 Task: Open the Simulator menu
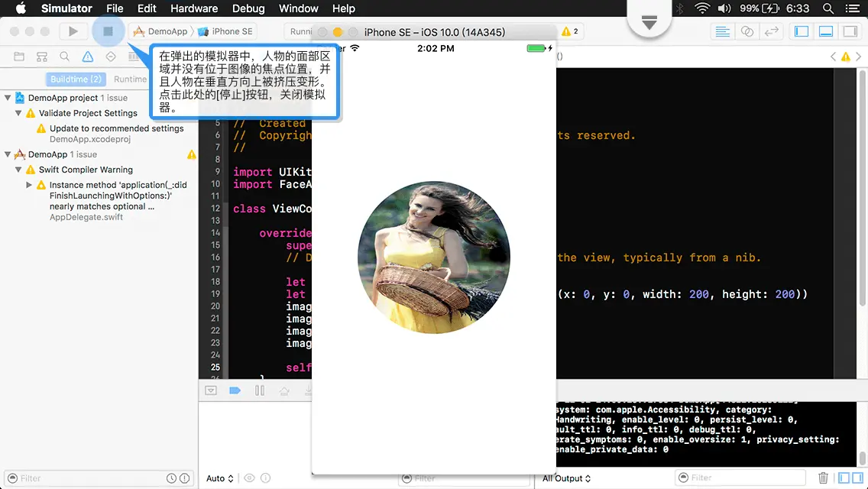66,8
